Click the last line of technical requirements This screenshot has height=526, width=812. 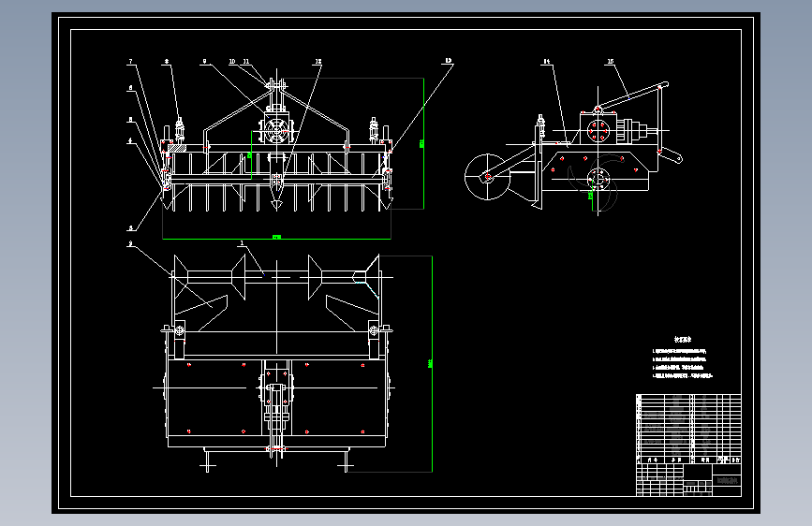(x=683, y=376)
